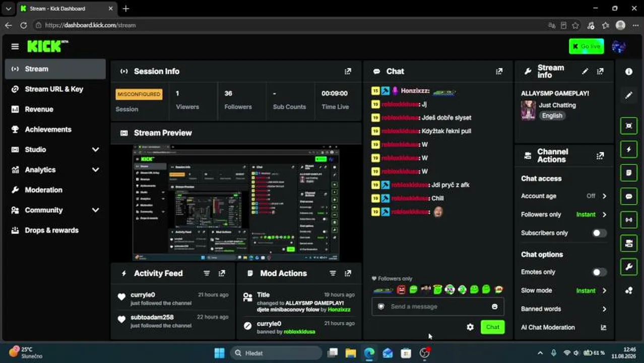Image resolution: width=644 pixels, height=363 pixels.
Task: Open the emoji picker in chat input
Action: [x=494, y=307]
